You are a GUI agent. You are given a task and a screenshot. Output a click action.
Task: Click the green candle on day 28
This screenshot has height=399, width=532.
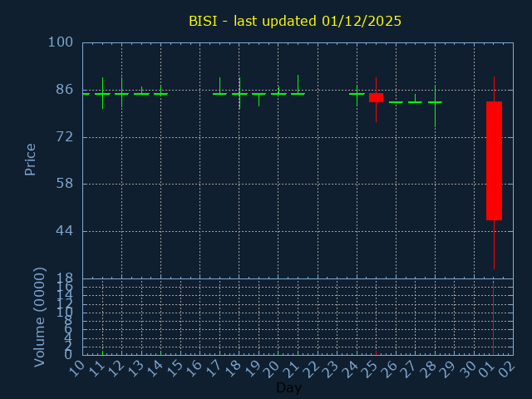pyautogui.click(x=435, y=101)
